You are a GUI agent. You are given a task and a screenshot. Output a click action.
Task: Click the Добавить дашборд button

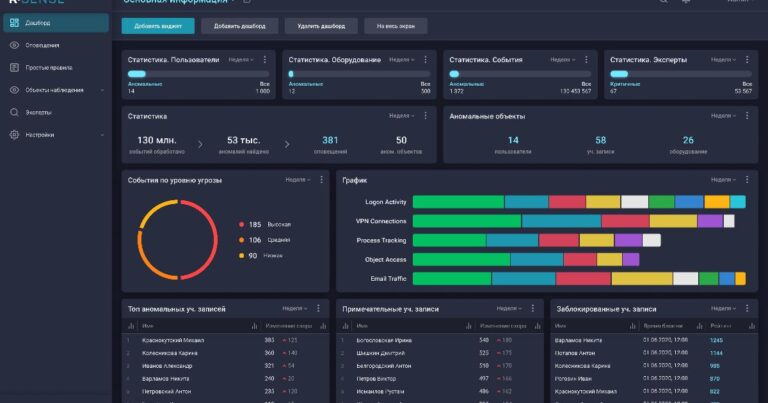pos(240,26)
